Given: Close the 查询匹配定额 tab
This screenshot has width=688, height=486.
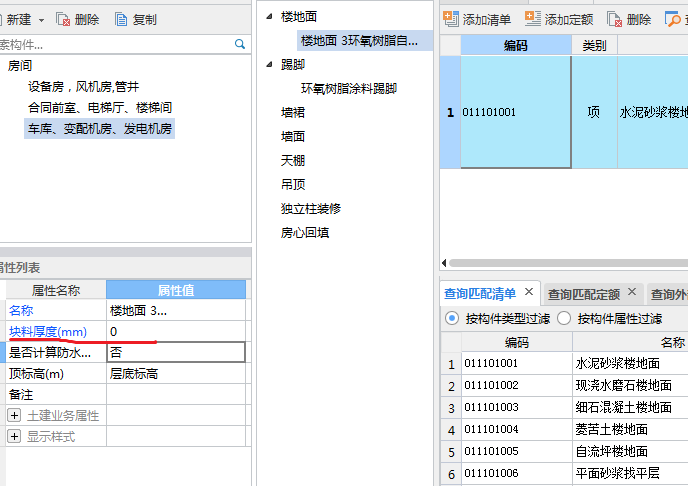Looking at the screenshot, I should tap(632, 292).
